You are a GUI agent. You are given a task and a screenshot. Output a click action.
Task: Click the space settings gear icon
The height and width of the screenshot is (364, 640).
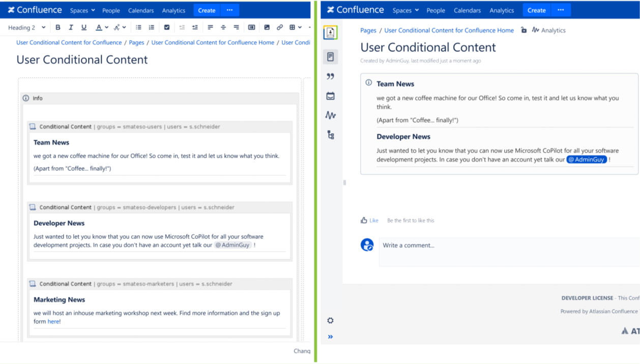[x=330, y=320]
